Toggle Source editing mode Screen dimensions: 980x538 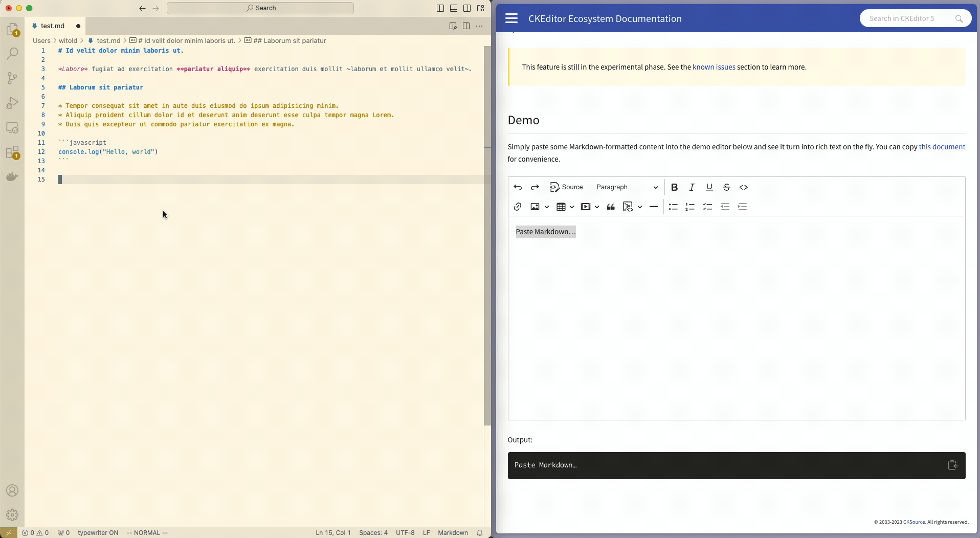(x=566, y=187)
